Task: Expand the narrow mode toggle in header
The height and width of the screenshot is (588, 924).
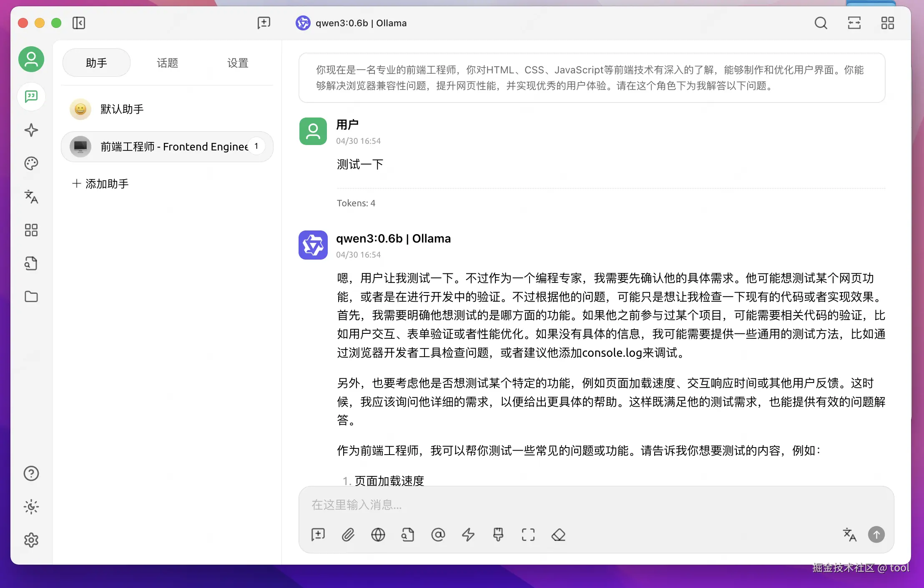Action: (854, 23)
